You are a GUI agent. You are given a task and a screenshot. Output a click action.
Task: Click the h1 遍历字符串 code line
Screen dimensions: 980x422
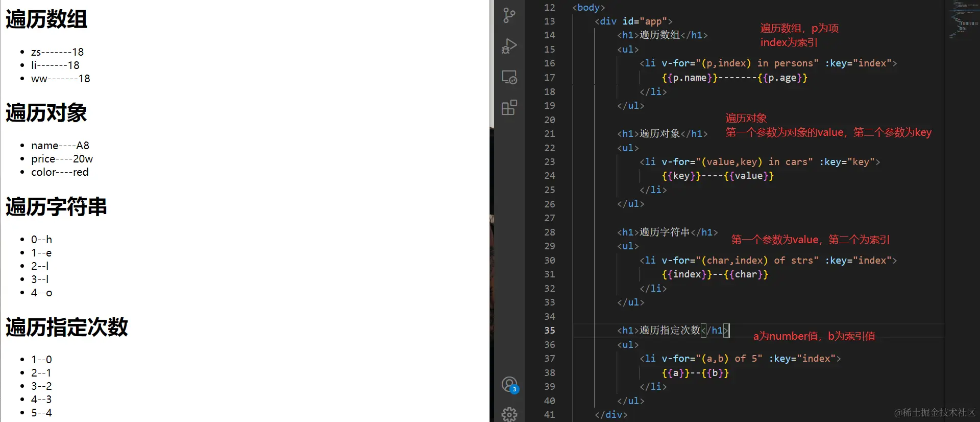point(668,232)
